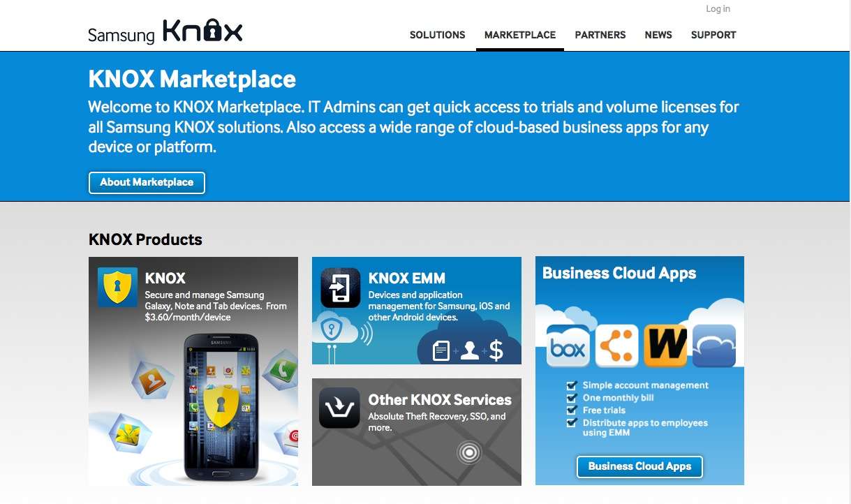Screen dimensions: 851x504
Task: Click the KNOX EMM device icon
Action: 341,288
